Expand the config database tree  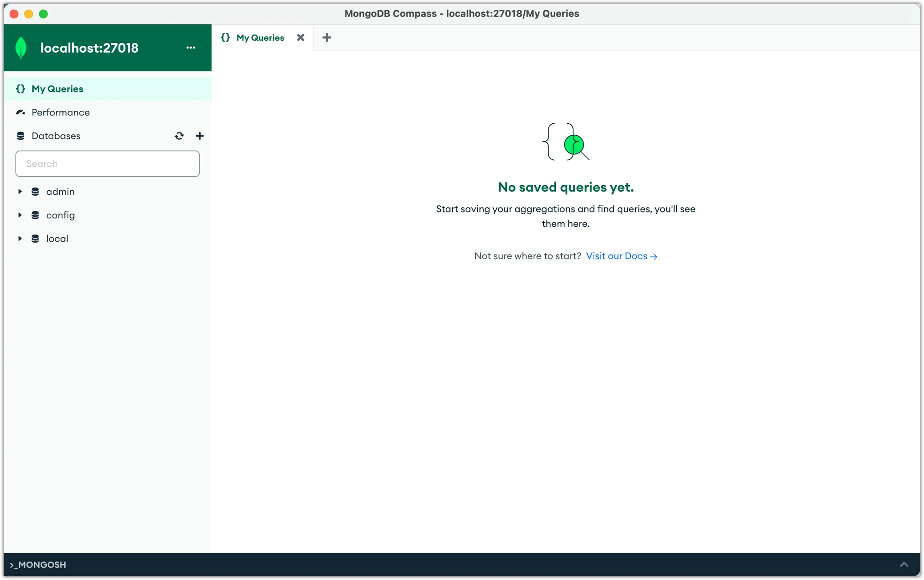pyautogui.click(x=20, y=215)
